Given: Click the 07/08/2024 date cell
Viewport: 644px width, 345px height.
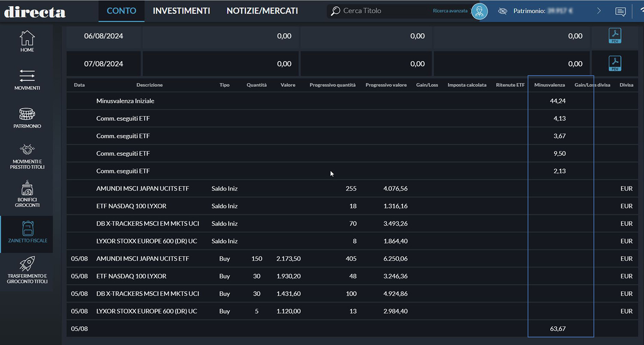Looking at the screenshot, I should click(x=103, y=64).
